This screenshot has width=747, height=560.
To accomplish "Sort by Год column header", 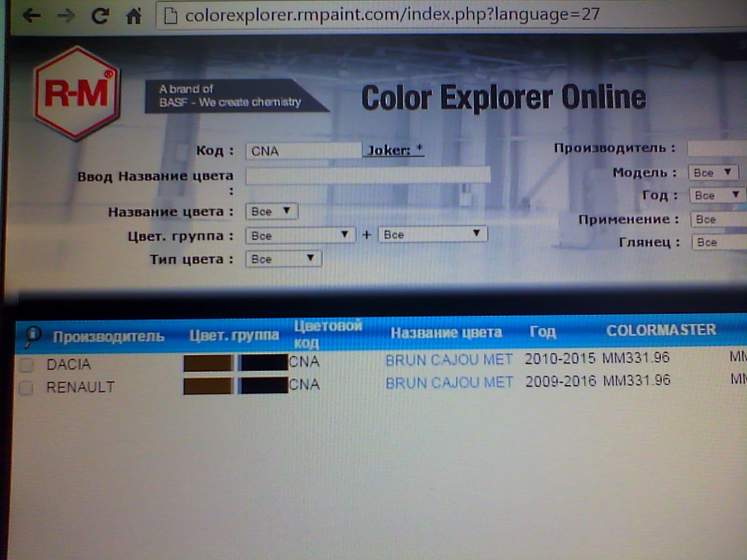I will tap(542, 332).
